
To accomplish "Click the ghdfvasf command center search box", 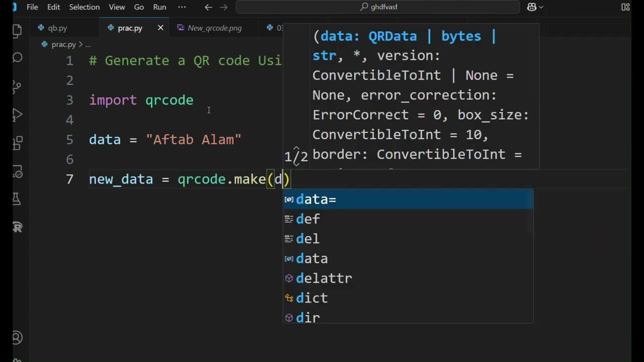I will [x=377, y=7].
